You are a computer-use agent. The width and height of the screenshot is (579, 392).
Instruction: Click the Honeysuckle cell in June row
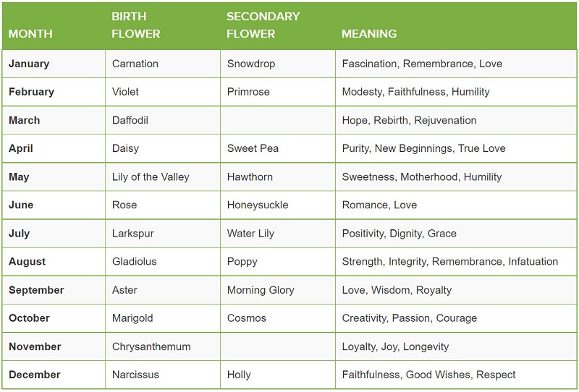pyautogui.click(x=258, y=205)
